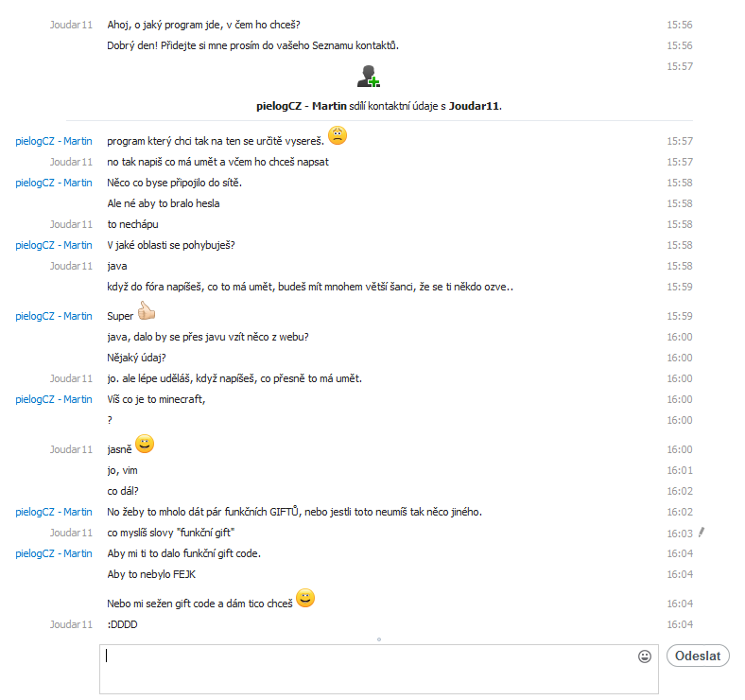Click sender Joudar11 beside the "java" message
The image size is (745, 700).
71,266
